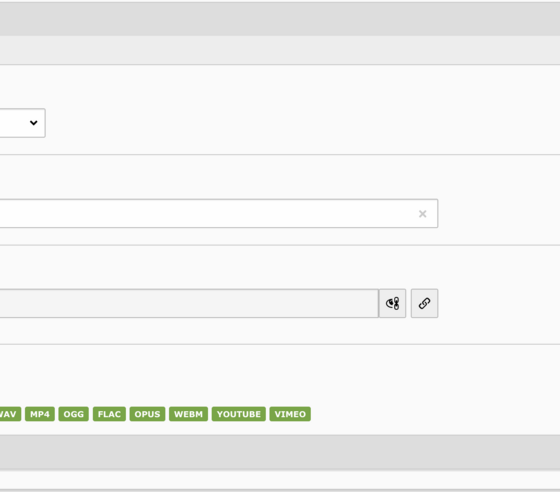Image resolution: width=560 pixels, height=492 pixels.
Task: Click the light grey tab strip below the header
Action: tap(280, 50)
